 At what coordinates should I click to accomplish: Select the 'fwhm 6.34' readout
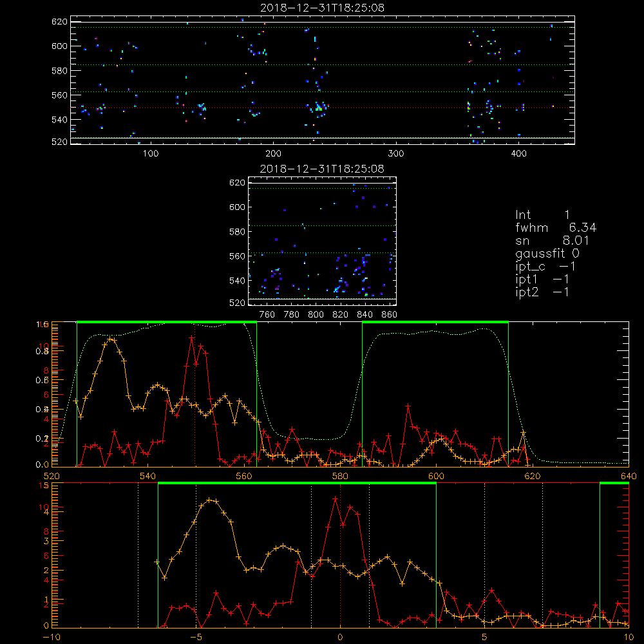point(556,228)
